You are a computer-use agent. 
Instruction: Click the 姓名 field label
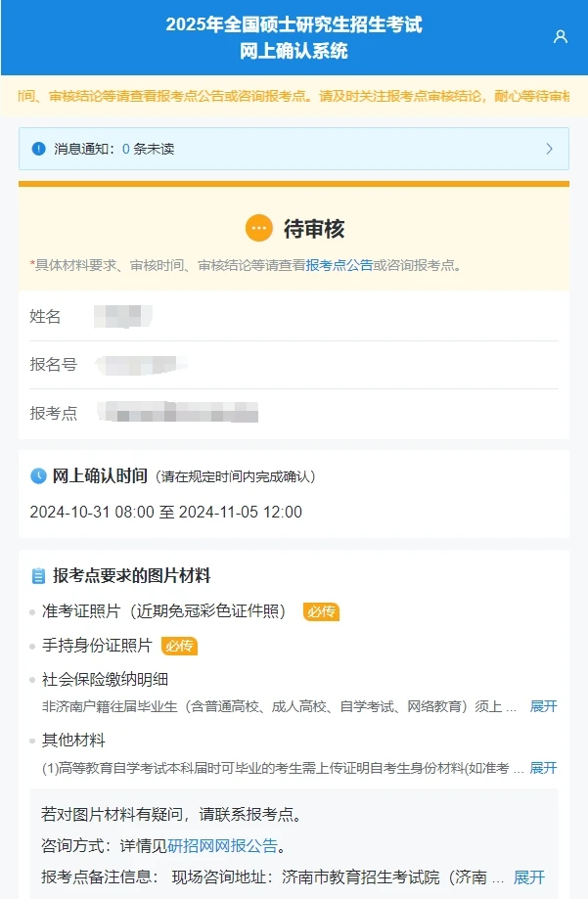point(45,317)
